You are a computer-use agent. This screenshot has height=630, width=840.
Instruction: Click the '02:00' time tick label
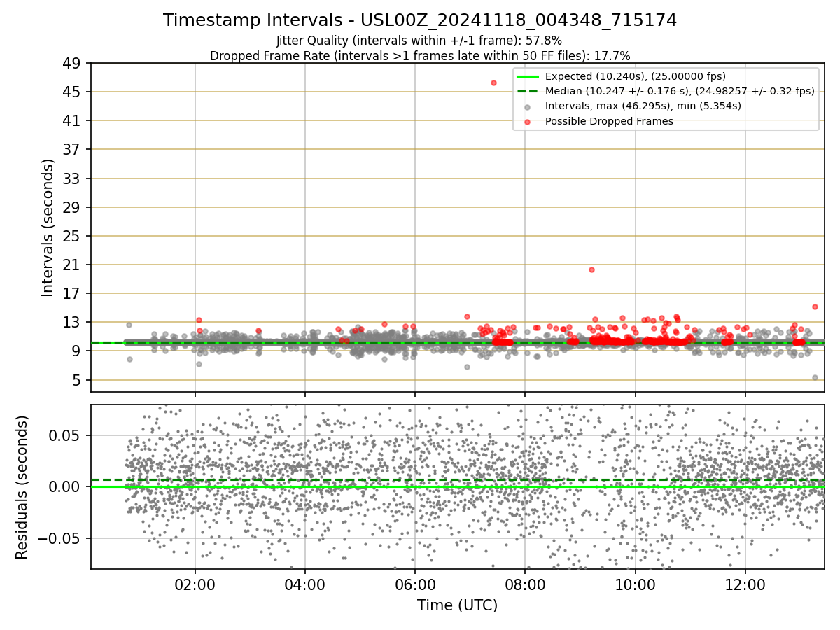(195, 585)
